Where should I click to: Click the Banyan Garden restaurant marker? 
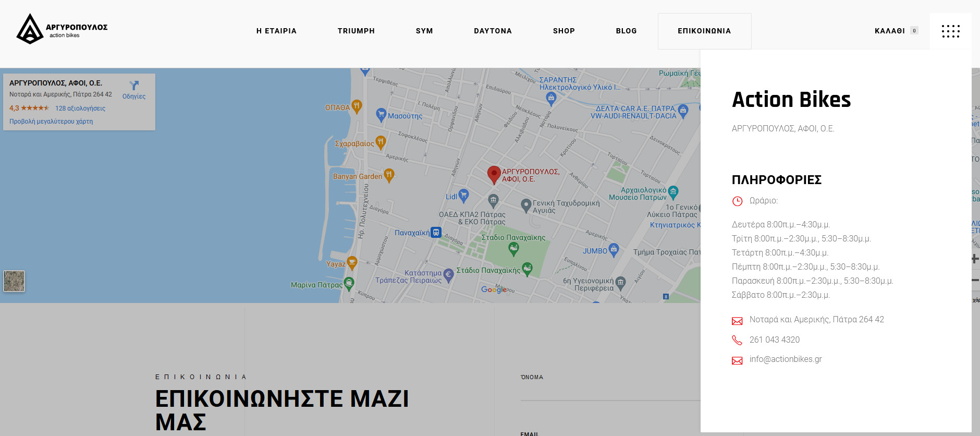pos(389,176)
